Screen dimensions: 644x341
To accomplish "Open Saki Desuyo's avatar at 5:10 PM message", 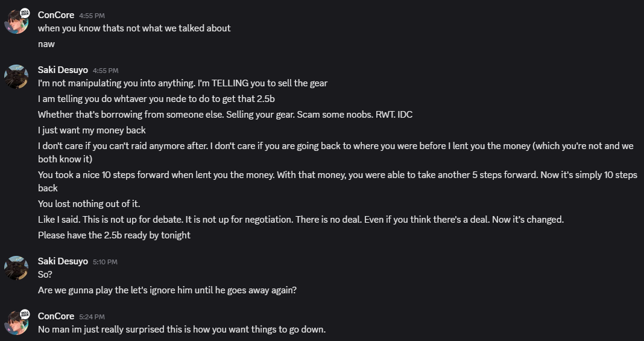I will pos(16,268).
